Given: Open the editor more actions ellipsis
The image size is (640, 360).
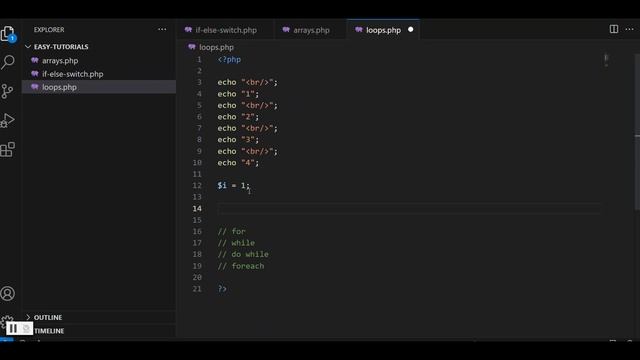Looking at the screenshot, I should [629, 29].
